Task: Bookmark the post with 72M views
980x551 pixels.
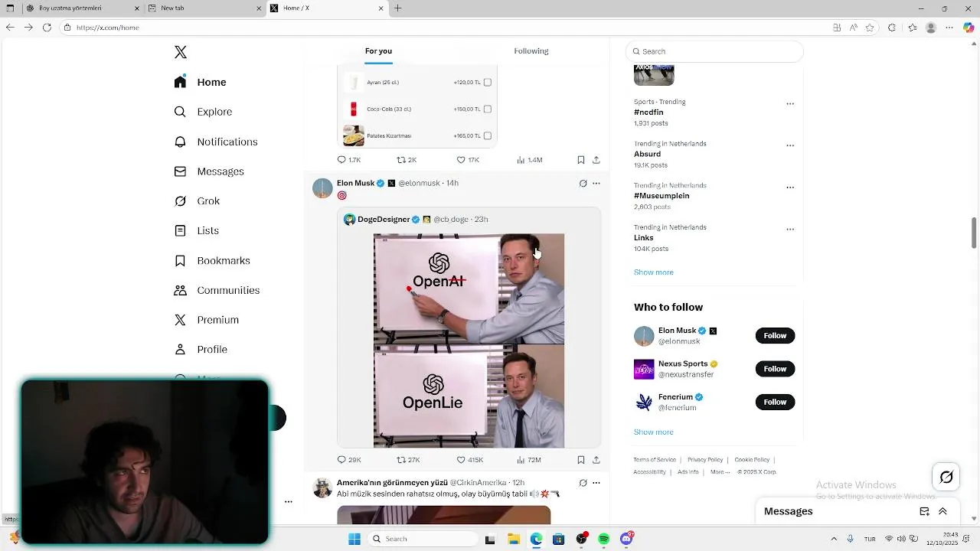Action: click(581, 460)
